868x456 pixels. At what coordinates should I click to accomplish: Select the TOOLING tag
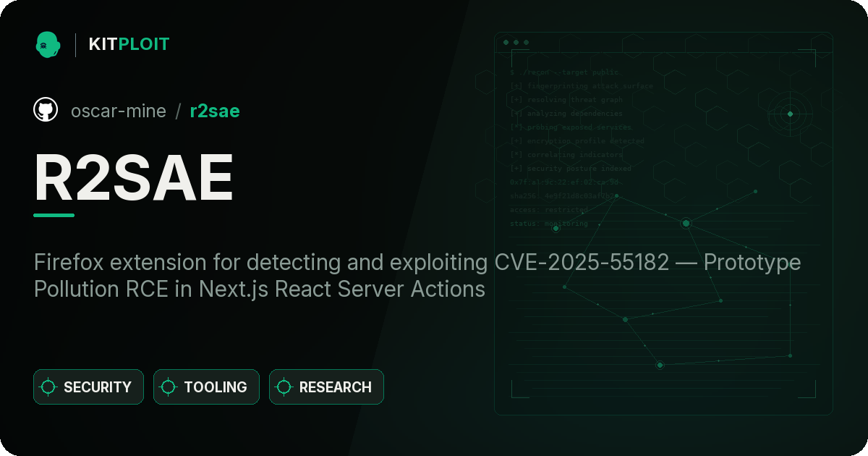[206, 387]
